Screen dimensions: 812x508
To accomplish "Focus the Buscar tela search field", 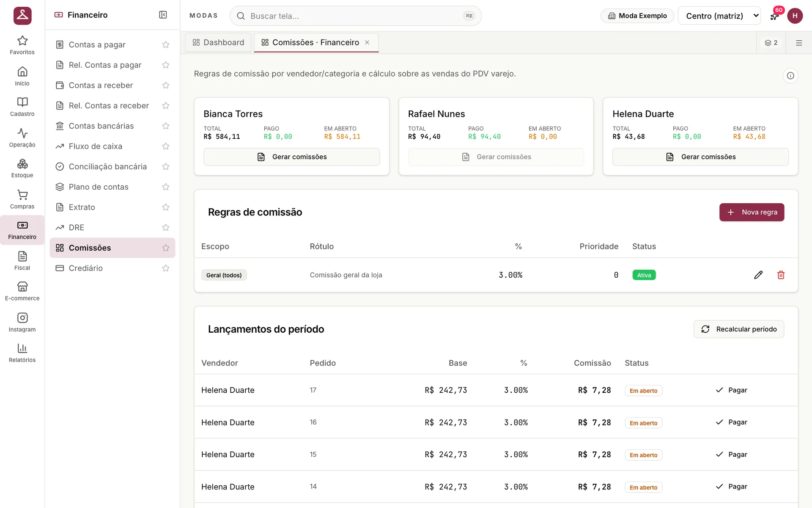I will point(355,16).
